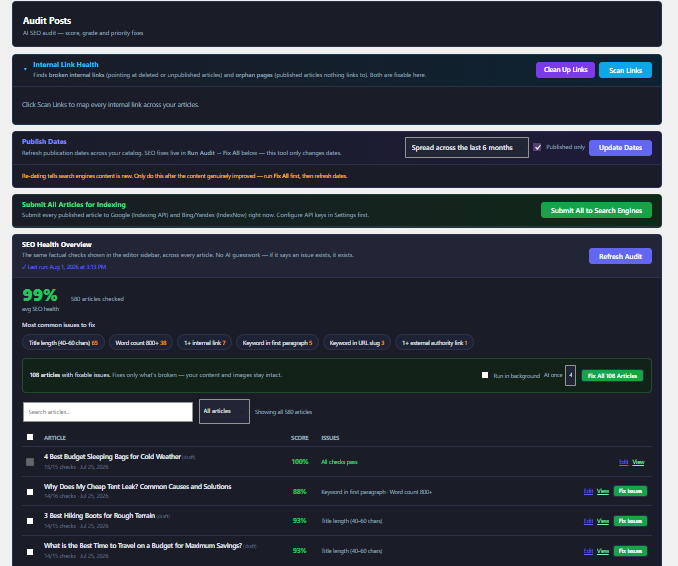Click the ISSUES column header
Viewport: 678px width, 566px height.
330,438
